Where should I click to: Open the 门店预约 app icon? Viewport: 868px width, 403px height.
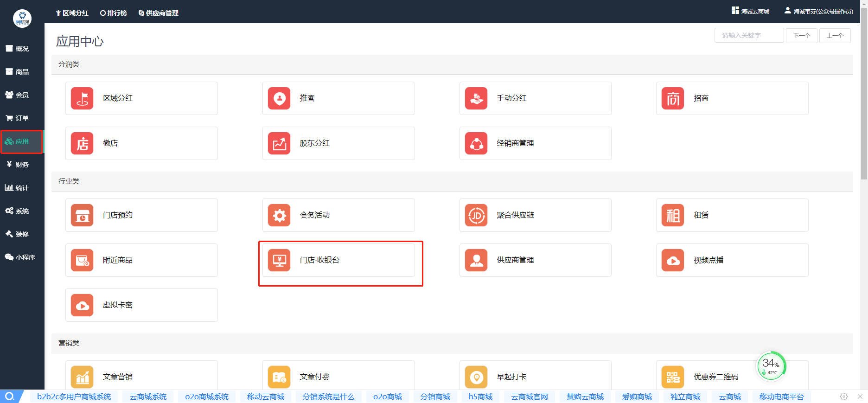tap(82, 215)
